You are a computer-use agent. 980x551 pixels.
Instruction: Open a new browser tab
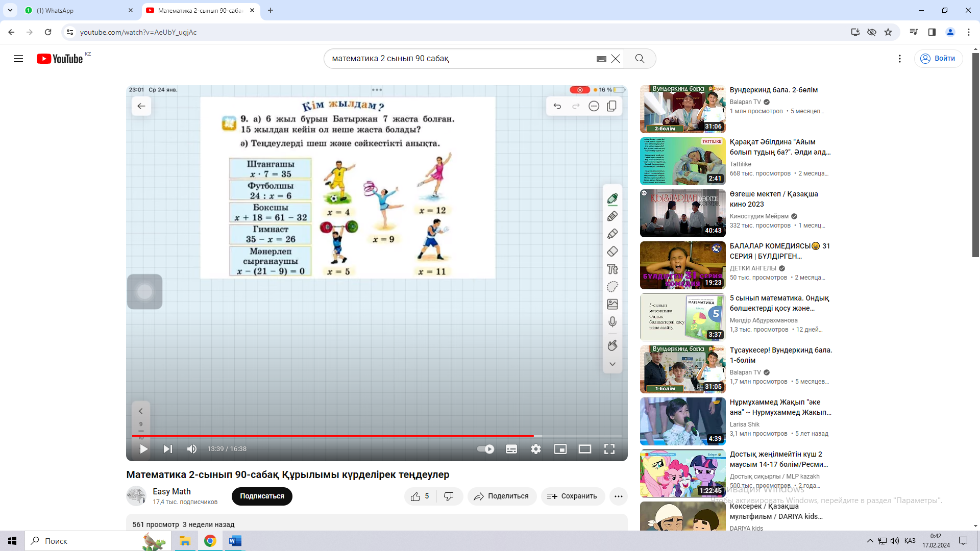pos(271,10)
